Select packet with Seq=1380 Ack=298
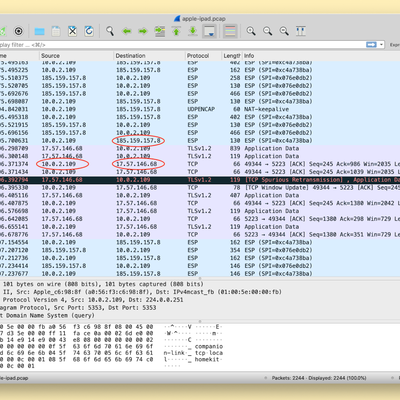The width and height of the screenshot is (400, 400). point(200,219)
